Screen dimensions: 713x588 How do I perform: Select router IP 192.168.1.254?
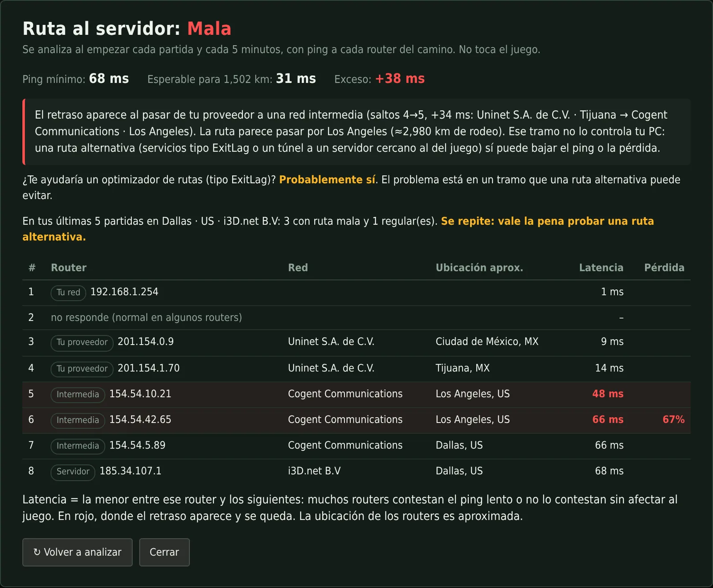point(124,292)
